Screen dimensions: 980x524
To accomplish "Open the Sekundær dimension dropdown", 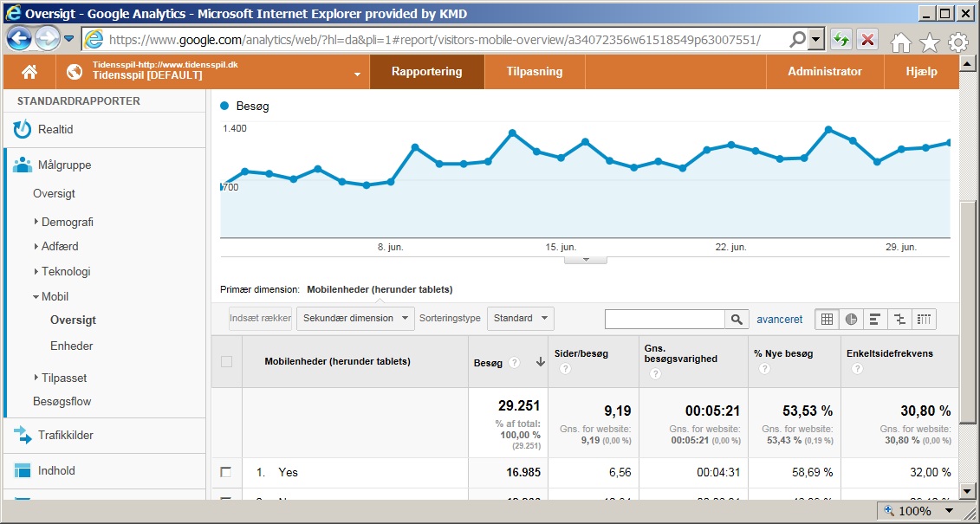I will 355,318.
